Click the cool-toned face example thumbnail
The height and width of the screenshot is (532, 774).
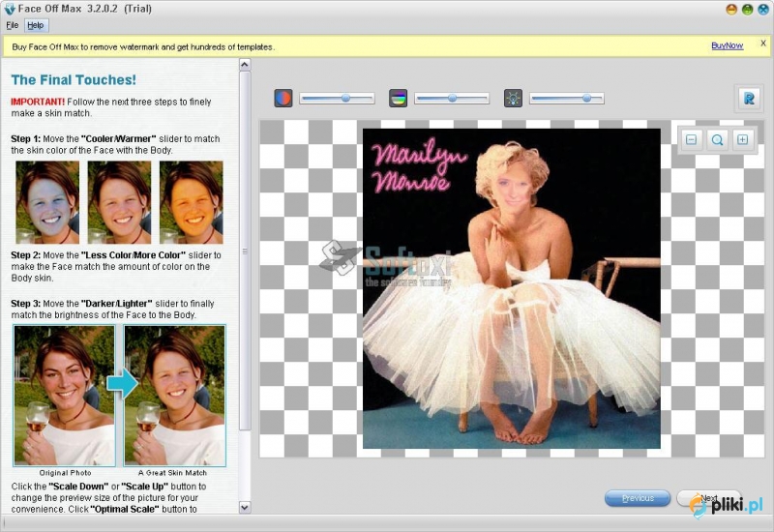point(47,202)
